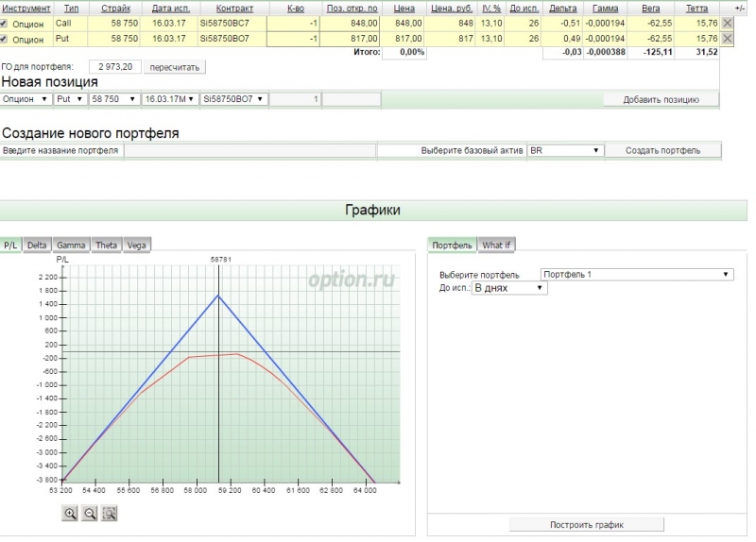Click Добавить позицию button

(x=661, y=99)
